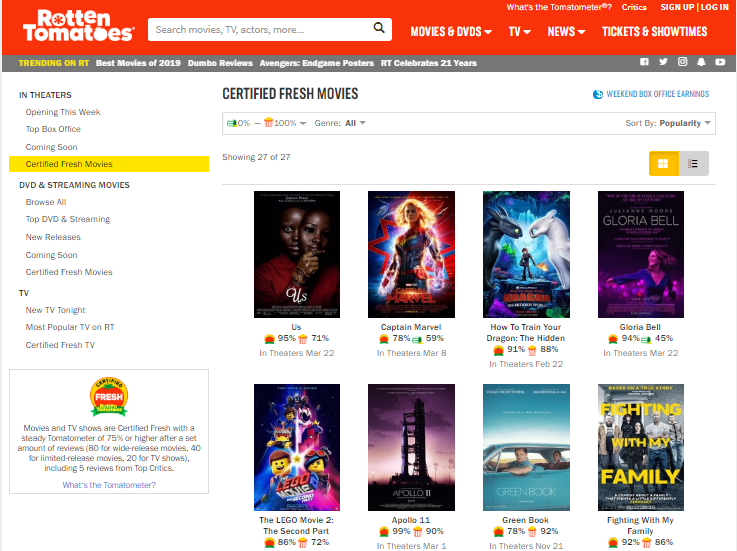The width and height of the screenshot is (737, 551).
Task: Open the Us movie poster
Action: point(297,254)
